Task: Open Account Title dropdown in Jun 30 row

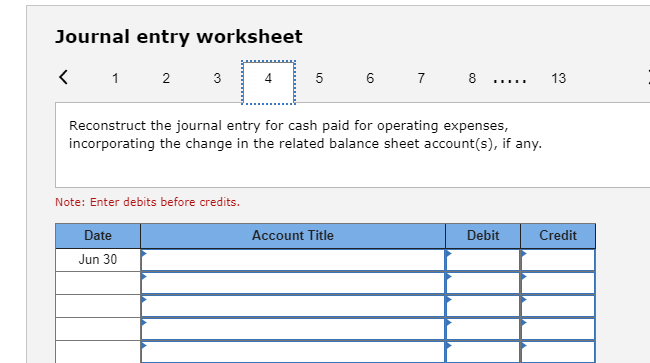Action: pyautogui.click(x=293, y=260)
